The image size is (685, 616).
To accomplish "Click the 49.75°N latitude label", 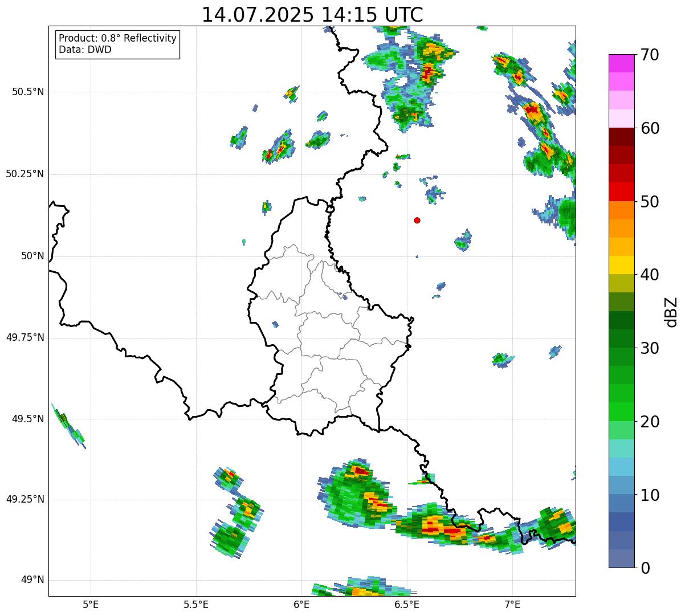I will tap(25, 337).
